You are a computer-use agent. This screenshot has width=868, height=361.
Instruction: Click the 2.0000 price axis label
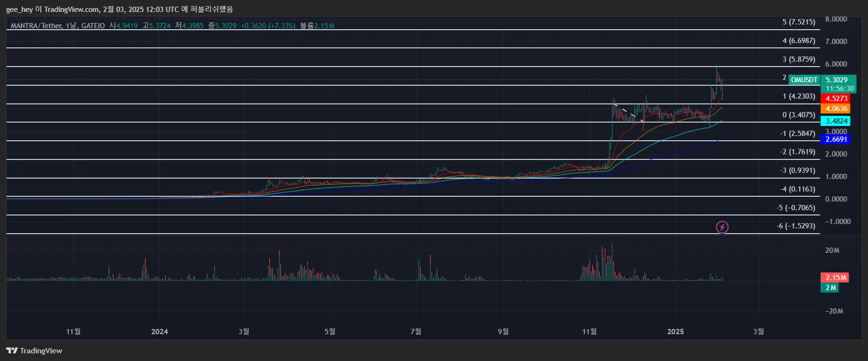(x=836, y=154)
